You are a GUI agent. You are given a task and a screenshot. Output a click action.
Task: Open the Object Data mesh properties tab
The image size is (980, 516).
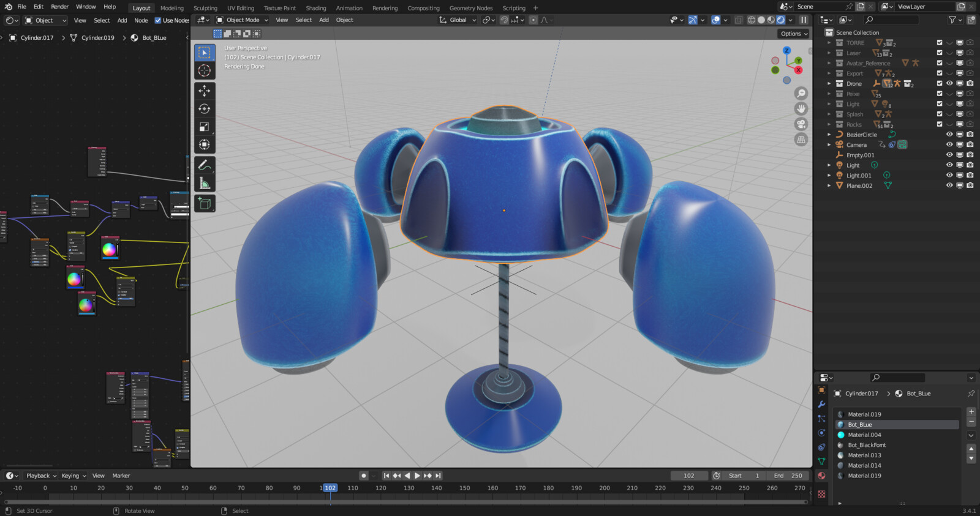click(x=821, y=462)
